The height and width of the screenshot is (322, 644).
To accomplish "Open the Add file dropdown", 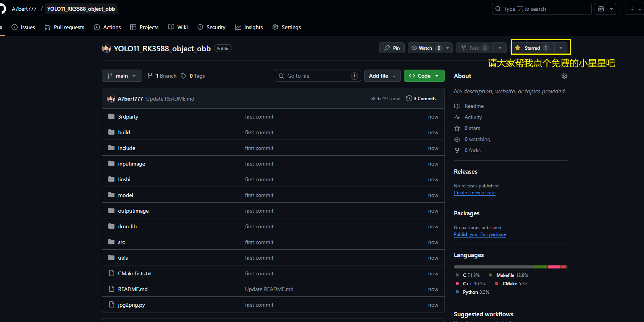I will [382, 76].
